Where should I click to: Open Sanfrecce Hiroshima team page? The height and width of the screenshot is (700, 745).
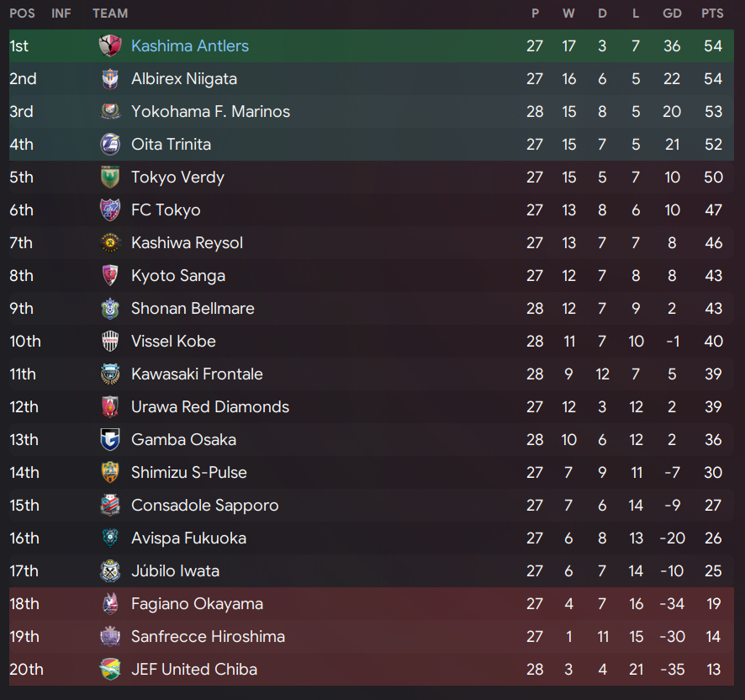[208, 636]
